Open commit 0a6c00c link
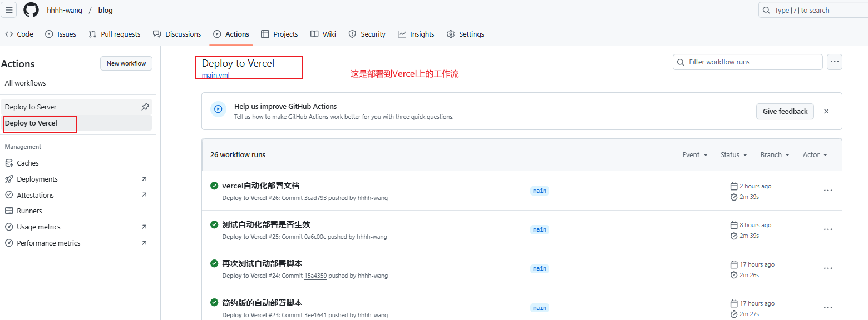868x320 pixels. click(x=315, y=237)
